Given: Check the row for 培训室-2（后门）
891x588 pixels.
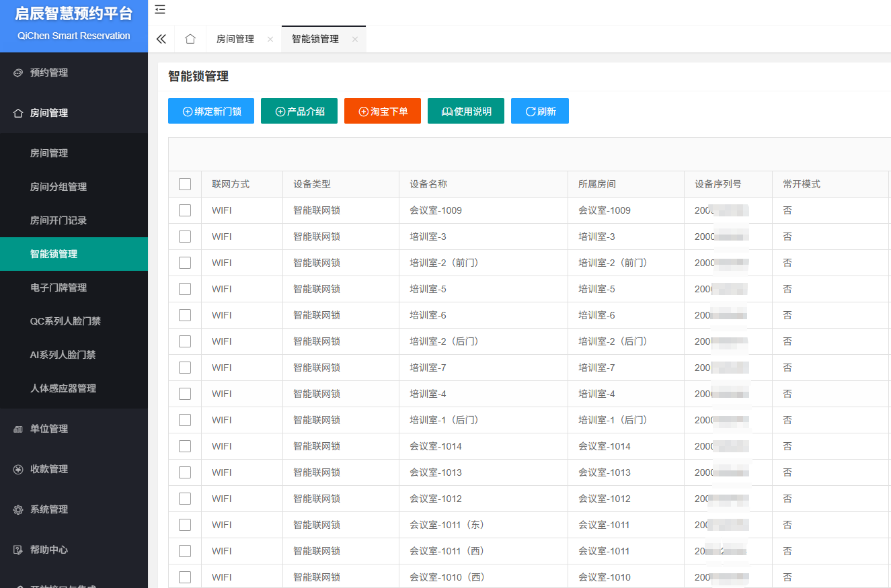Looking at the screenshot, I should click(185, 341).
